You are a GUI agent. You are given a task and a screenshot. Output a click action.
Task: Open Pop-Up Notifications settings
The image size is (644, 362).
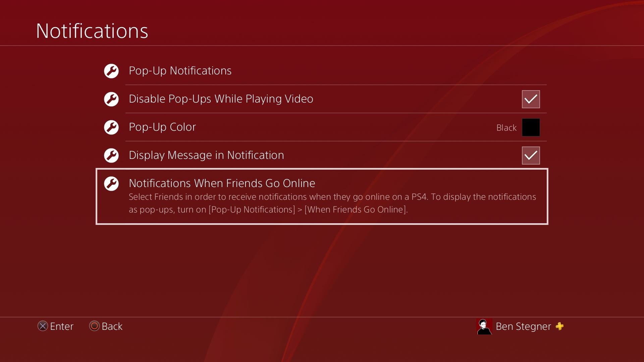click(x=180, y=71)
